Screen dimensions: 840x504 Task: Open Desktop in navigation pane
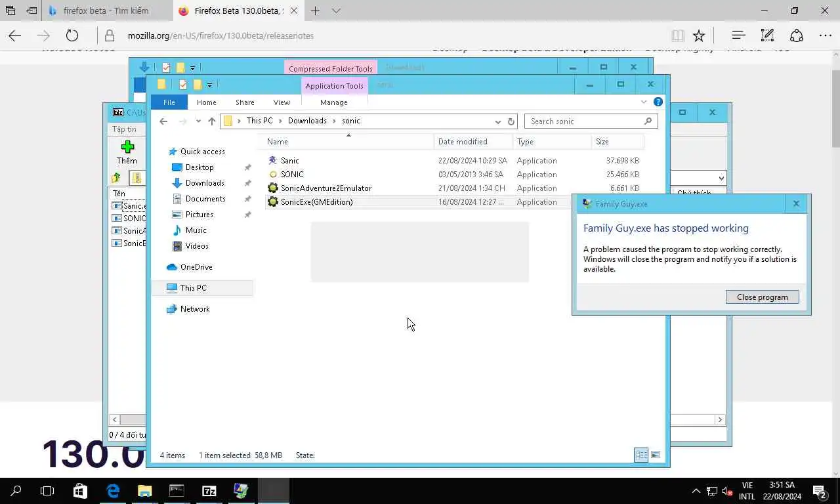click(199, 167)
